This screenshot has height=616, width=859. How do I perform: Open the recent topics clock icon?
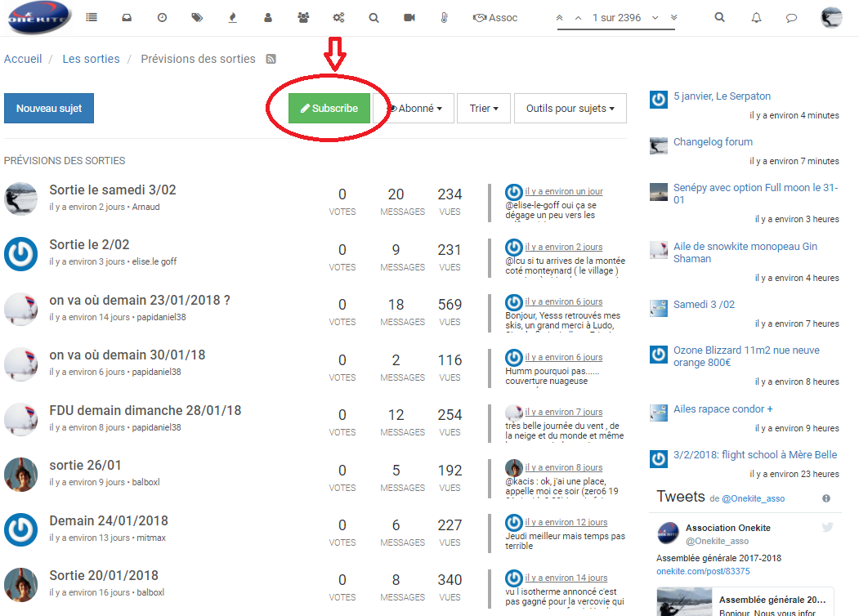(162, 17)
